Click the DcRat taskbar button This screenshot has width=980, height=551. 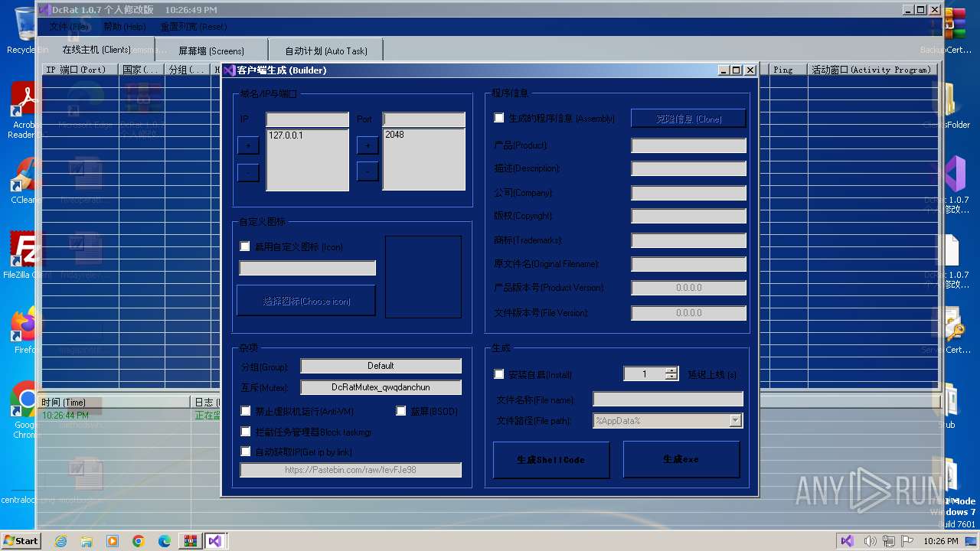[x=215, y=541]
